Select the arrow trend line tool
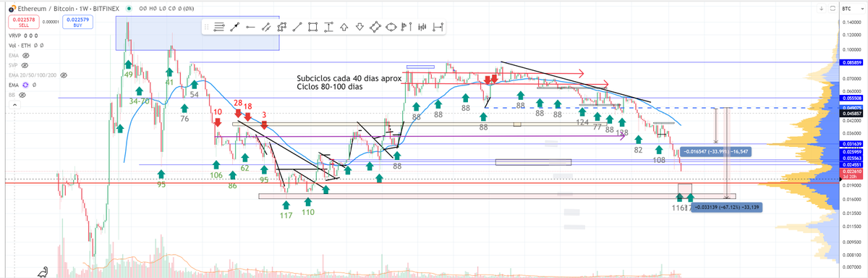Screen dimensions: 868x278 [234, 28]
